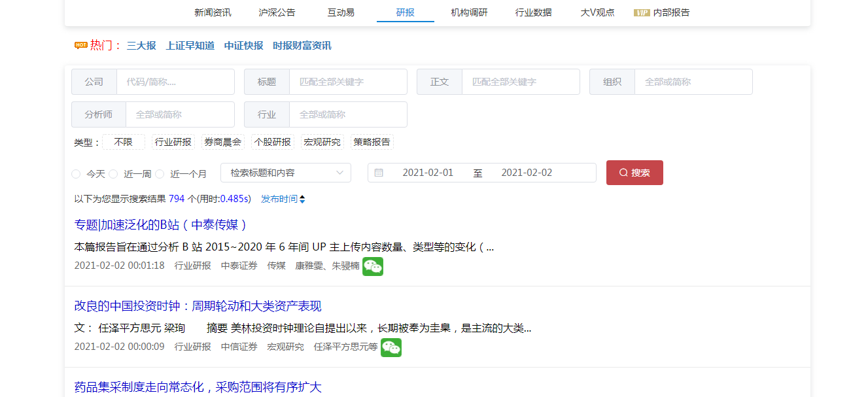
Task: Select the 宏观研究 type filter
Action: click(x=322, y=142)
